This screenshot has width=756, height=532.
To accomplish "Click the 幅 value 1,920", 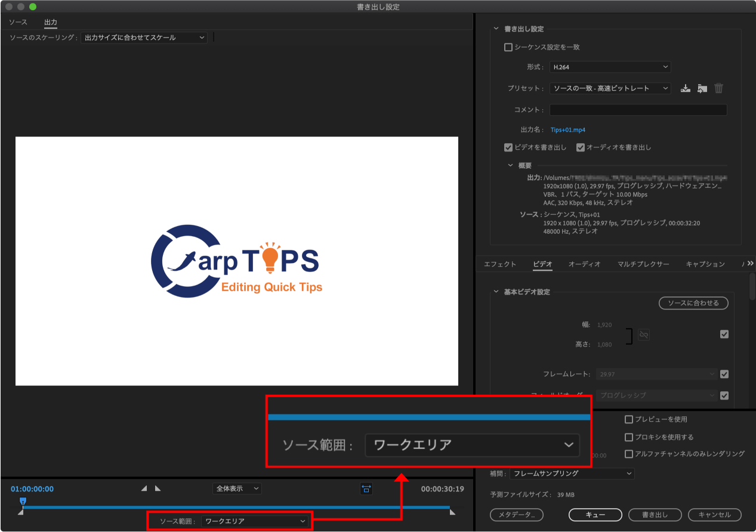I will pyautogui.click(x=604, y=325).
